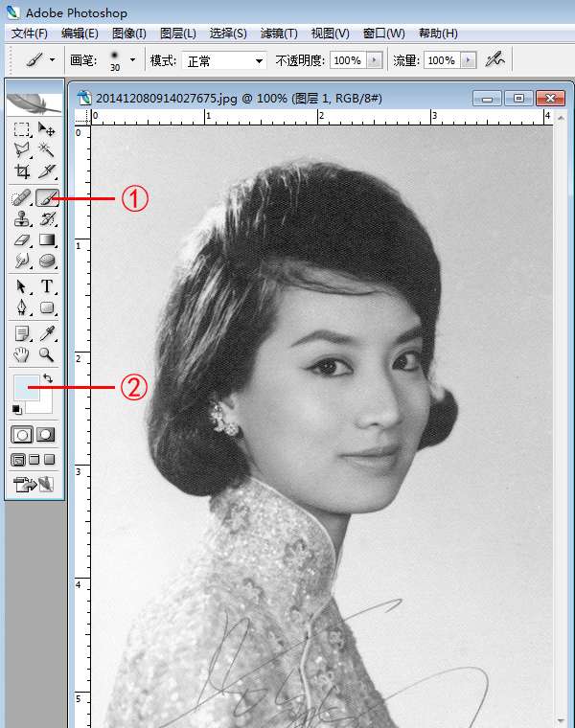Select the Clone Stamp tool
This screenshot has height=728, width=575.
click(21, 219)
